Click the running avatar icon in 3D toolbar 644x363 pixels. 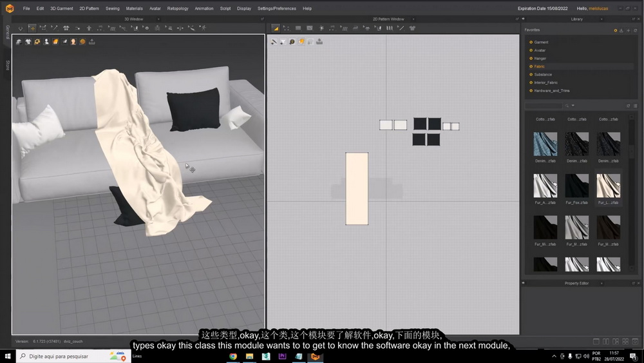coord(204,28)
